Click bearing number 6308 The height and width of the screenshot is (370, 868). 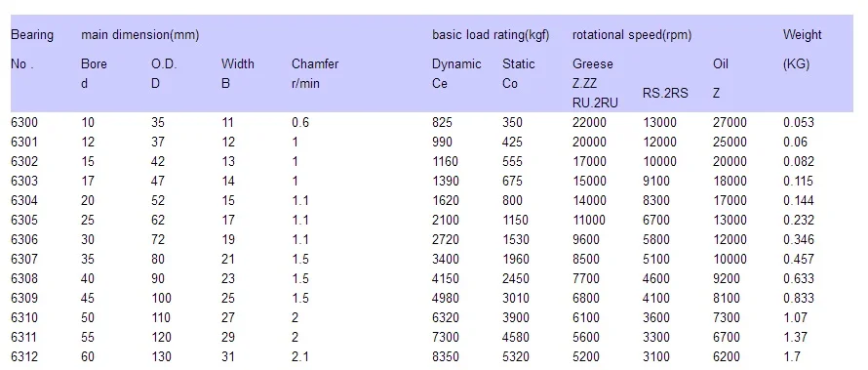pos(24,278)
